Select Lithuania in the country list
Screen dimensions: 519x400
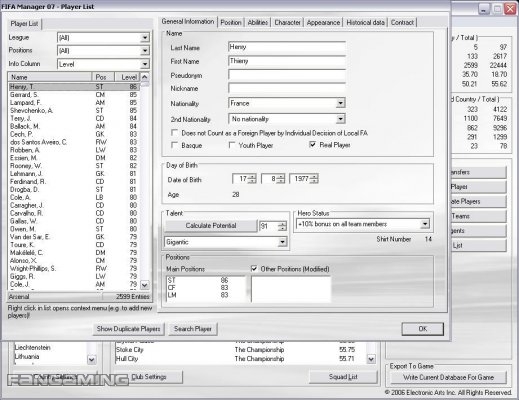point(27,356)
